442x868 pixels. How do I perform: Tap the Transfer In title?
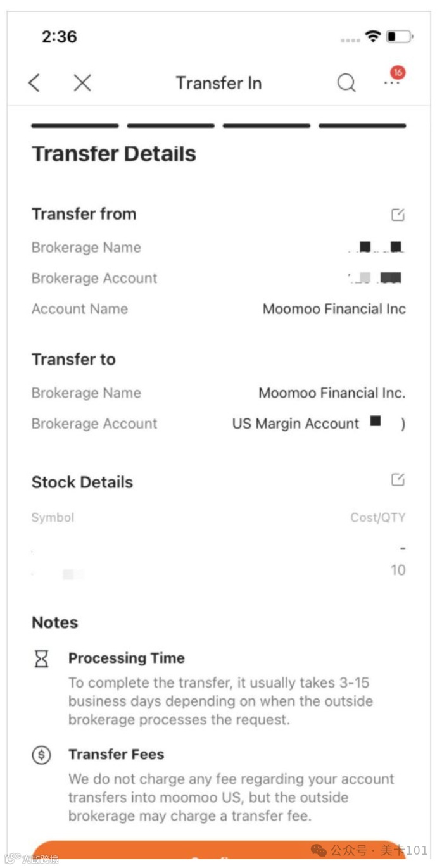218,83
